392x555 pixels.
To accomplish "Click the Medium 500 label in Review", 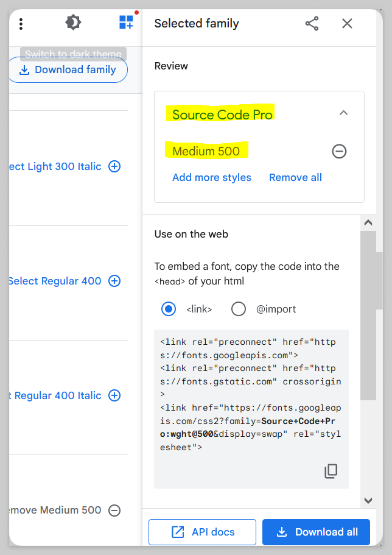I will click(x=206, y=151).
